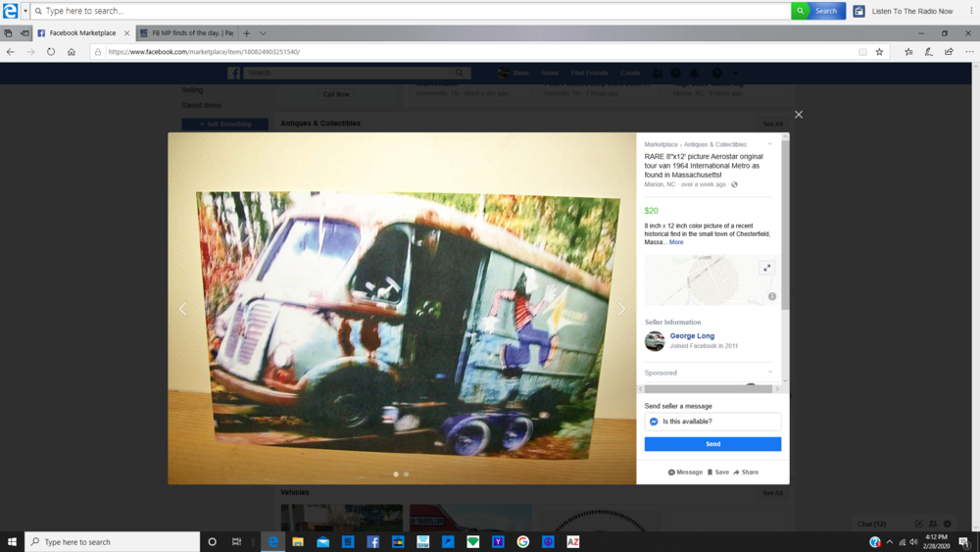The width and height of the screenshot is (980, 552).
Task: Click the 'Is this available?' message field
Action: pos(712,422)
